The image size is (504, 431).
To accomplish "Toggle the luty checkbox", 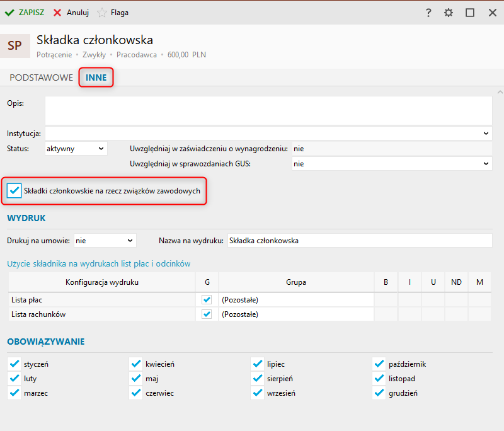I will coord(14,378).
